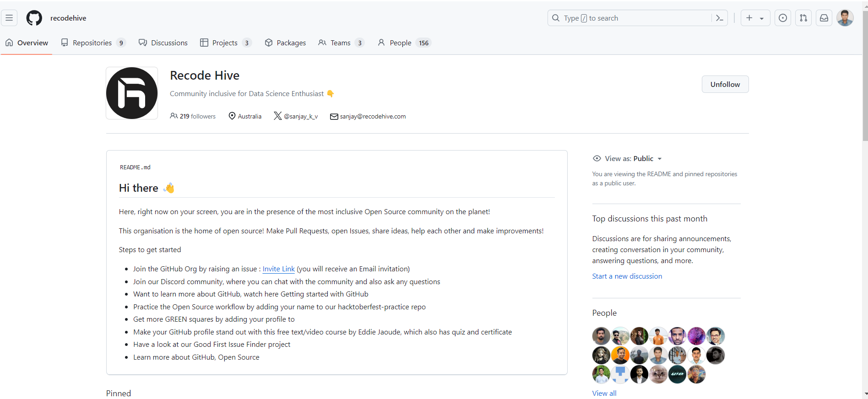Open the Pull requests icon in header
Viewport: 868px width, 399px height.
(803, 18)
